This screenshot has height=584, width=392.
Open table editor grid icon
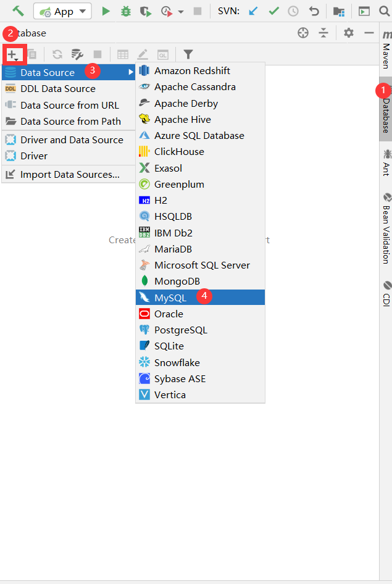(x=123, y=54)
